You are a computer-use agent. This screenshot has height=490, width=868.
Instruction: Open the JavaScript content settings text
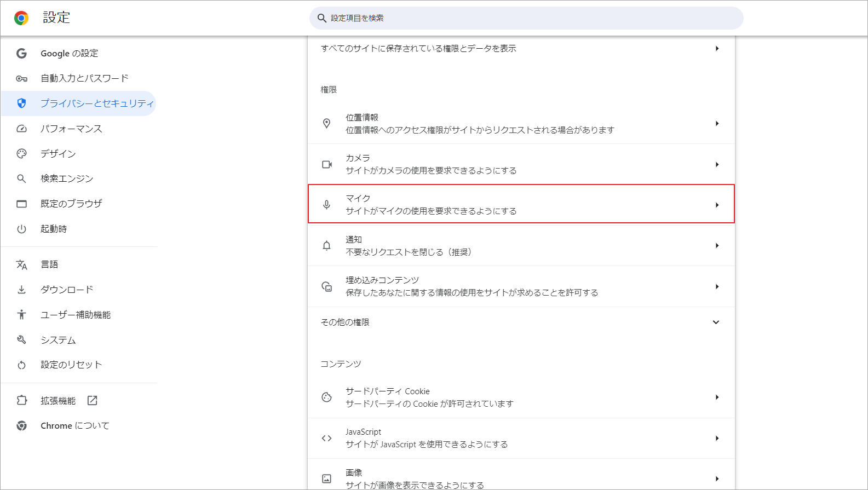tap(427, 438)
